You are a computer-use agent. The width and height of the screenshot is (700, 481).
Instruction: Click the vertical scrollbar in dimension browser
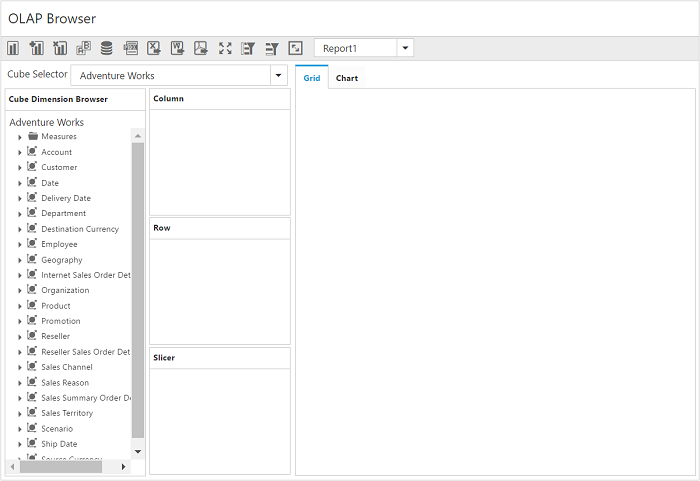[x=138, y=290]
